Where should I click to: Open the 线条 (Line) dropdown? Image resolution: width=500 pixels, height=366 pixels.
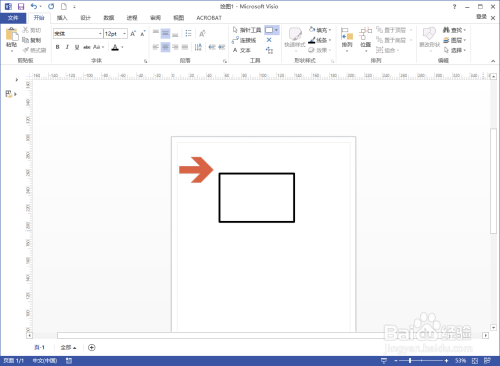(320, 40)
